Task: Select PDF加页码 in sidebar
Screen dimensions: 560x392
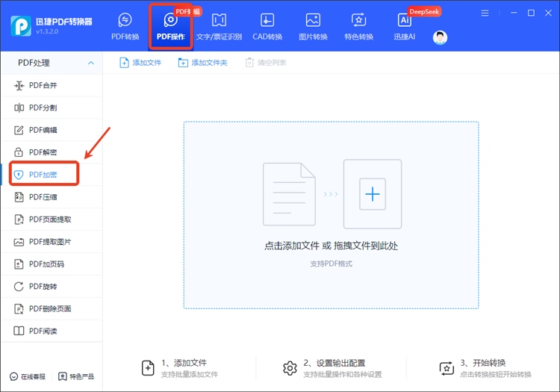Action: pyautogui.click(x=52, y=264)
